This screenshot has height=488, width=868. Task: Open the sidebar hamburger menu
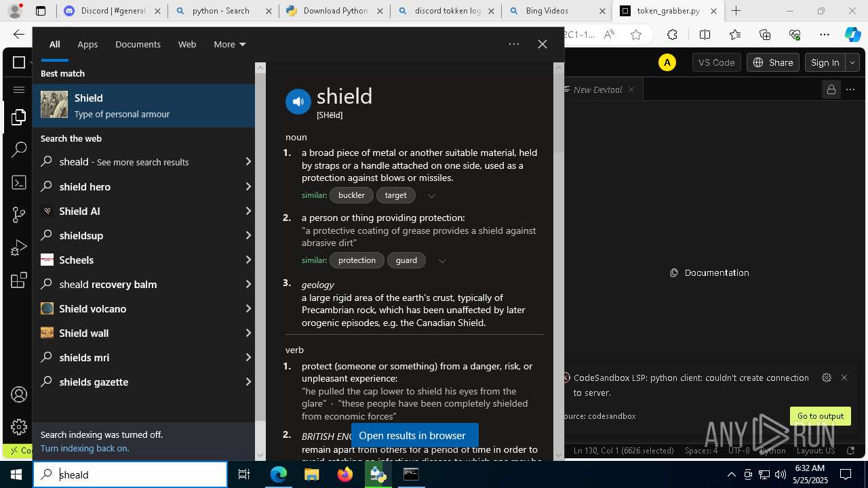coord(19,89)
